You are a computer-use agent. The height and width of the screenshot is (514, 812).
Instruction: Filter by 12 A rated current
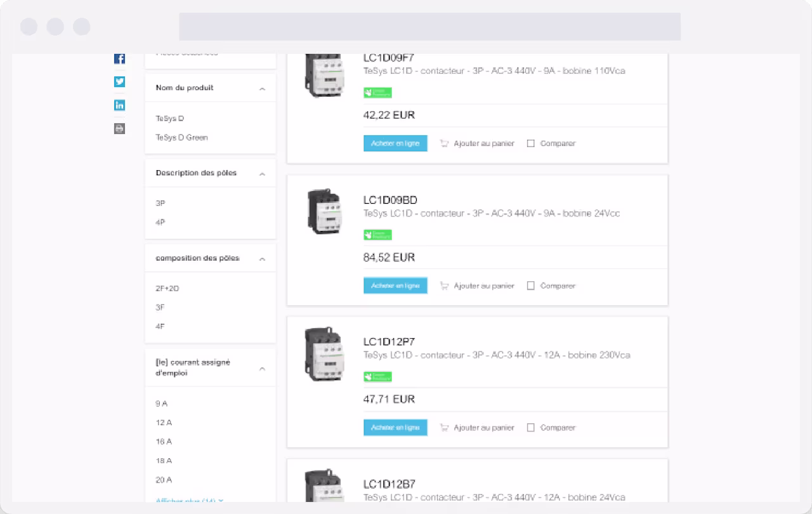(164, 423)
